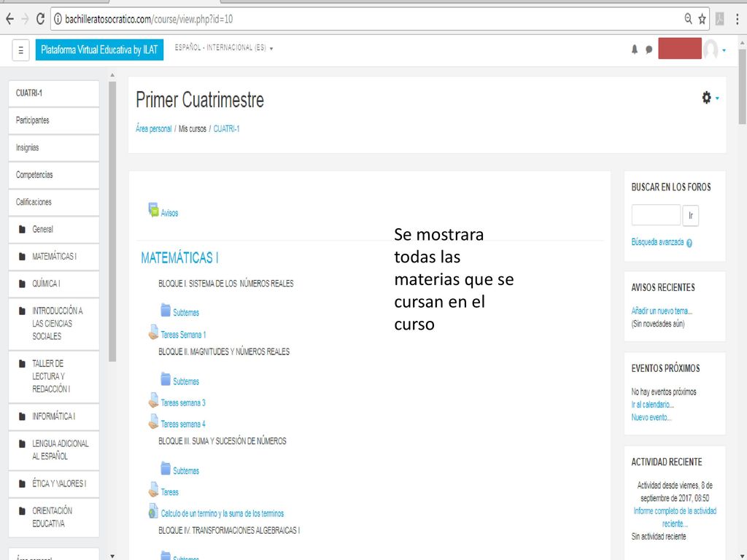Viewport: 747px width, 560px height.
Task: Click inside the forum search input field
Action: click(656, 215)
